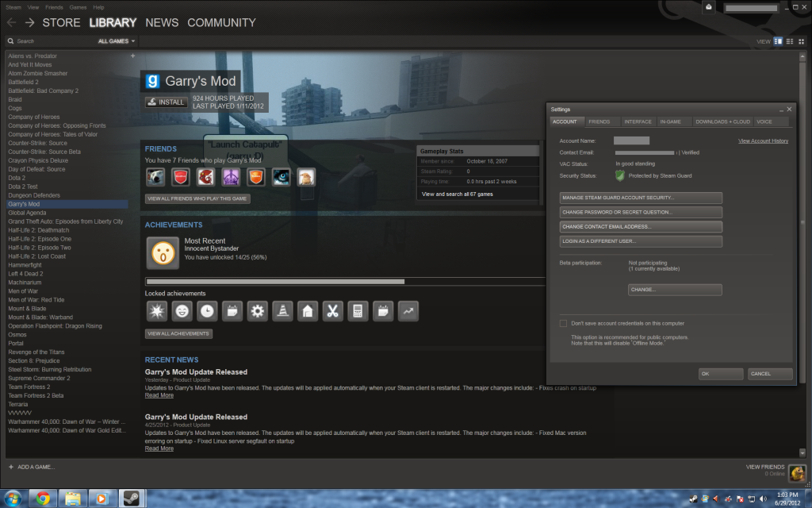This screenshot has width=812, height=508.
Task: Open the Innocent Bystander achievement icon
Action: [162, 252]
